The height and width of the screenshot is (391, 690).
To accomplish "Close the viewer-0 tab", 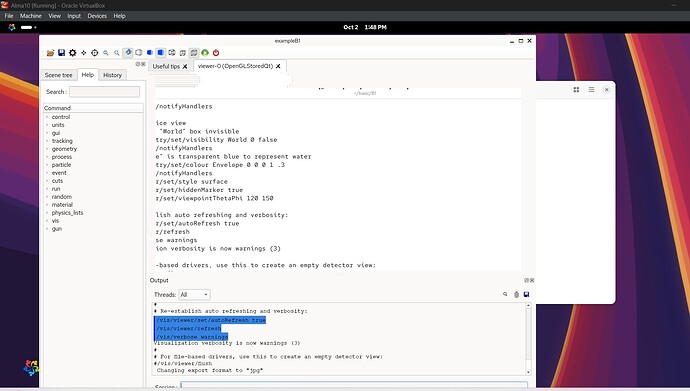I will coord(278,66).
